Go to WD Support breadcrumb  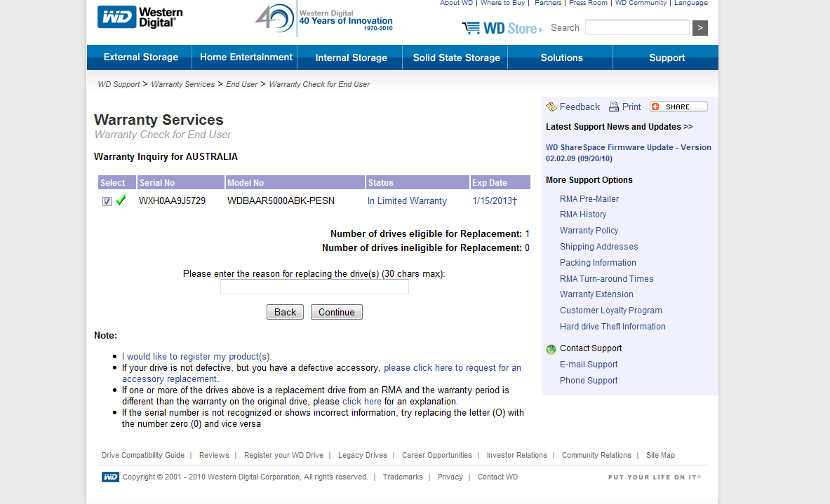(119, 84)
